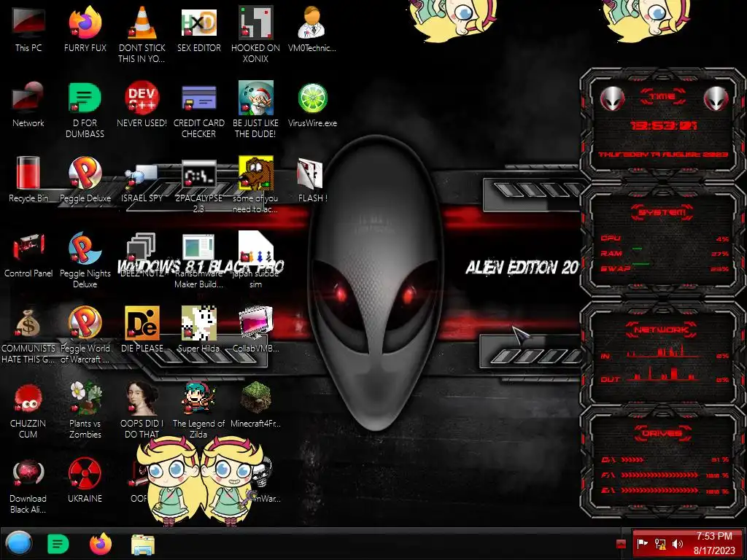Launch the VLC cone shortcut
The image size is (747, 560).
coord(142,34)
